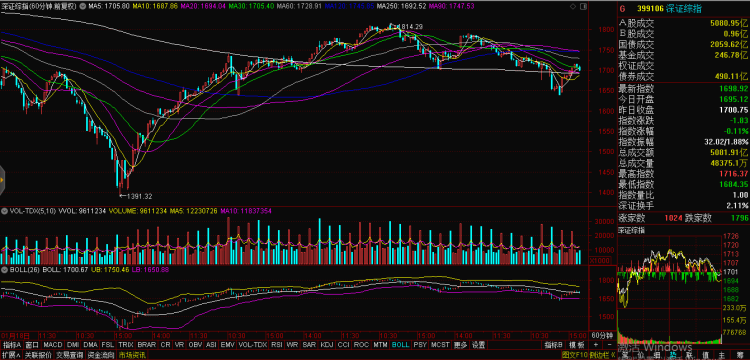Viewport: 750px width, 360px height.
Task: Click the left edge panel handle
Action: 2,180
